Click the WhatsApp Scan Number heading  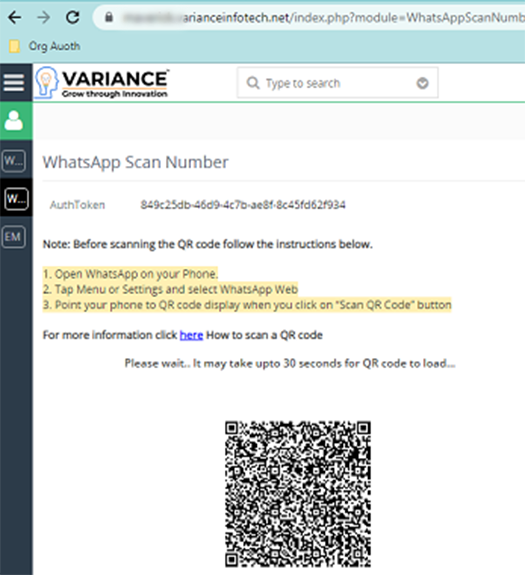click(x=135, y=162)
